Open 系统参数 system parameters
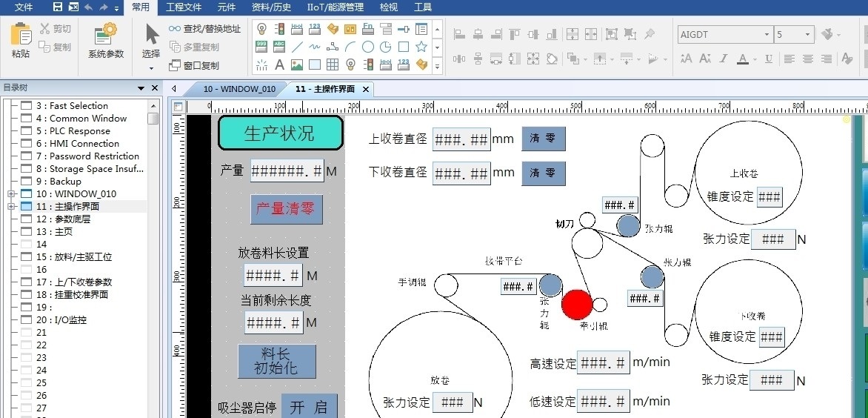The height and width of the screenshot is (418, 868). click(x=106, y=40)
